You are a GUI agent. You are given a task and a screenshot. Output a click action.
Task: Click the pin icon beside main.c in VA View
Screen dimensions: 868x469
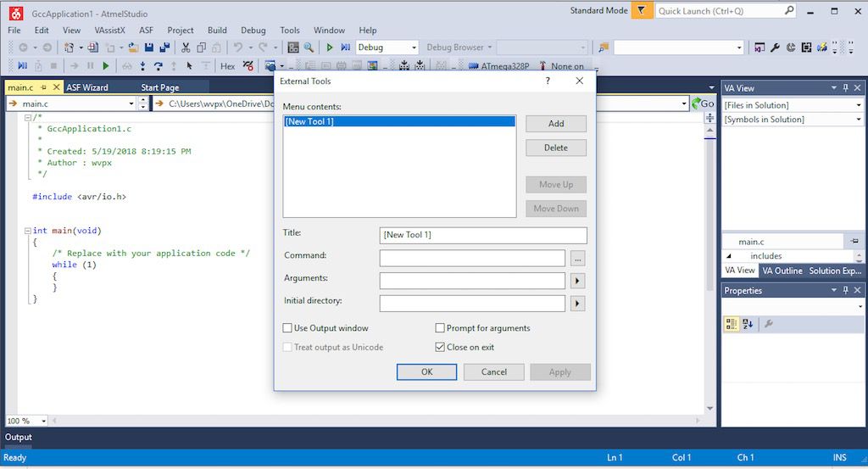pos(854,242)
